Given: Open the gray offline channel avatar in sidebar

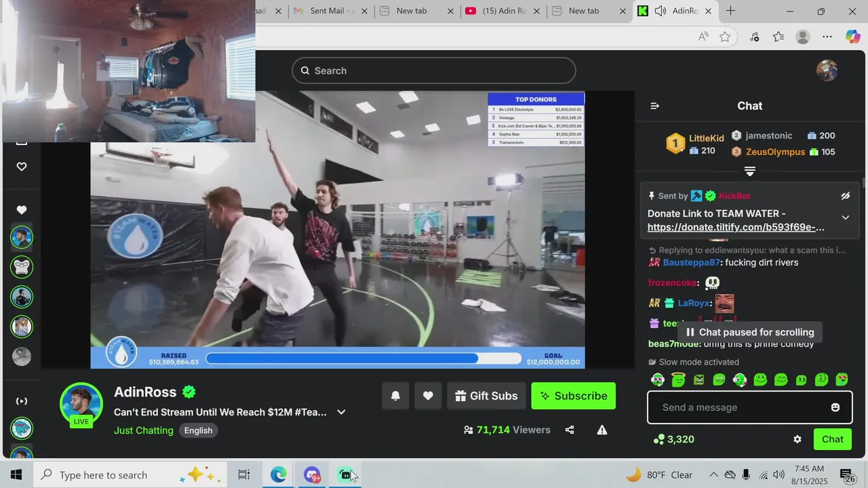Looking at the screenshot, I should 22,357.
